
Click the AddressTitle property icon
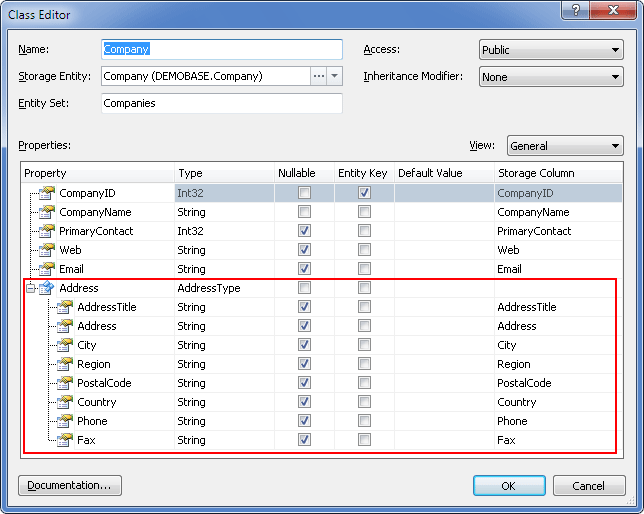pos(65,307)
